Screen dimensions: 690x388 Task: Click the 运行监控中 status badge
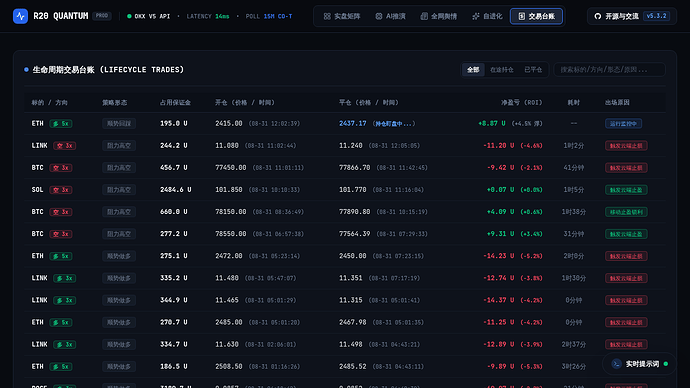(623, 124)
